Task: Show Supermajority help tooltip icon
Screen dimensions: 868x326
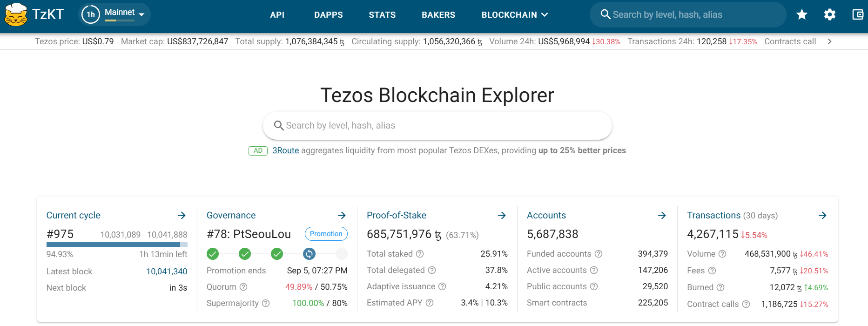Action: [266, 303]
